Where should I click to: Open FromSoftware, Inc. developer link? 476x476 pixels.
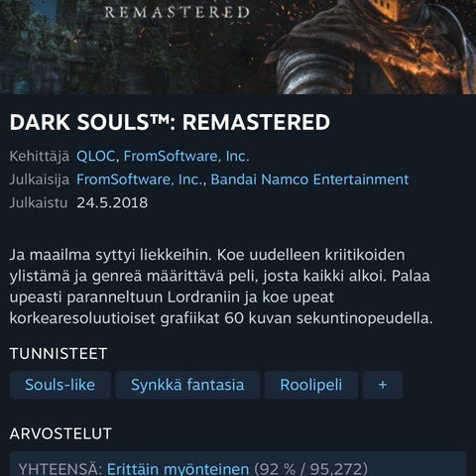coord(186,156)
